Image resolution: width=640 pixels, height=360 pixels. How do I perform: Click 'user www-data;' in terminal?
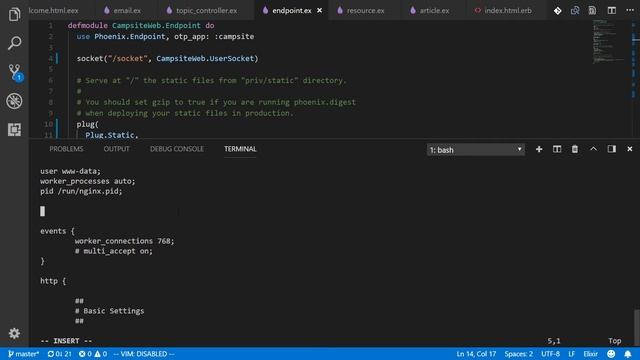70,171
